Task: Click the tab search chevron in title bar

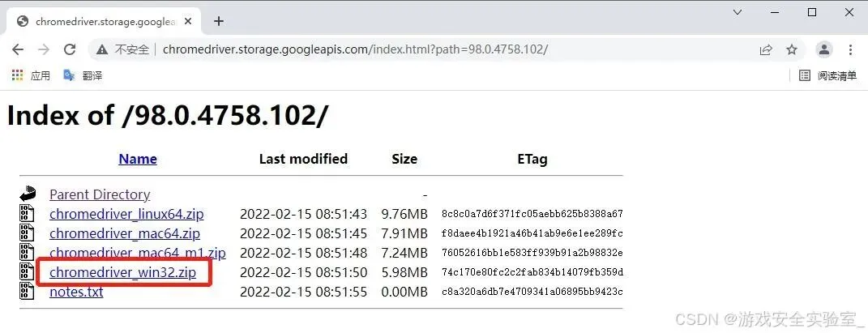Action: tap(738, 12)
